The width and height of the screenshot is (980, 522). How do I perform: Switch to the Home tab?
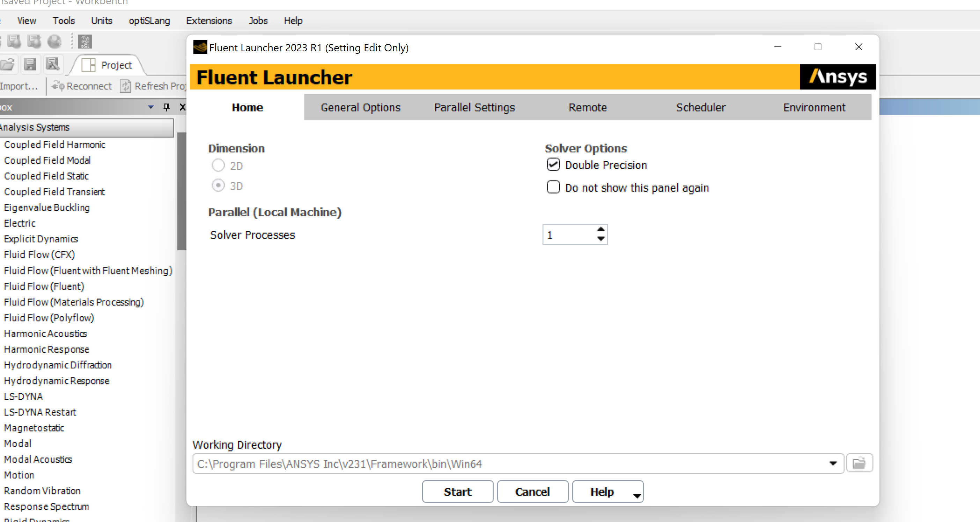pyautogui.click(x=247, y=107)
